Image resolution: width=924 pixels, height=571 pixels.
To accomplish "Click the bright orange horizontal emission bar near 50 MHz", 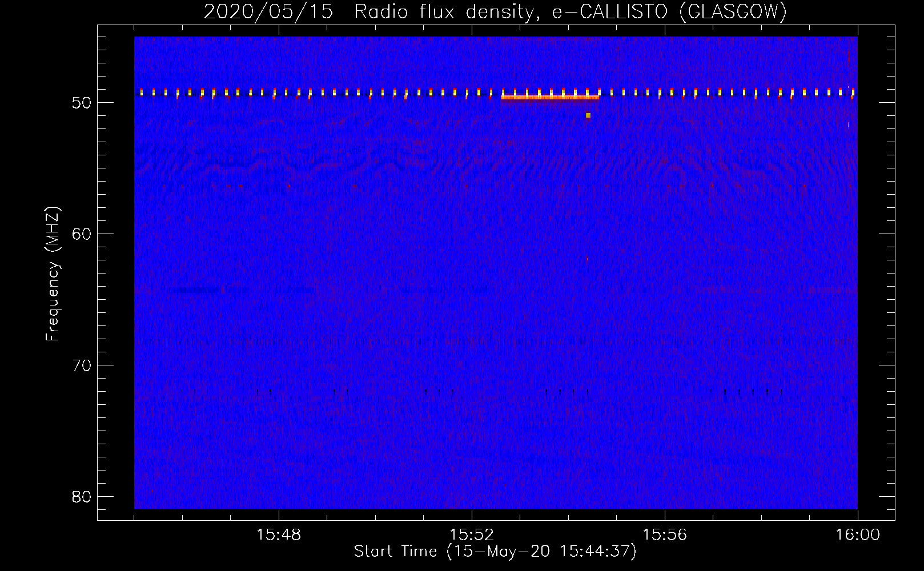I will click(x=550, y=98).
